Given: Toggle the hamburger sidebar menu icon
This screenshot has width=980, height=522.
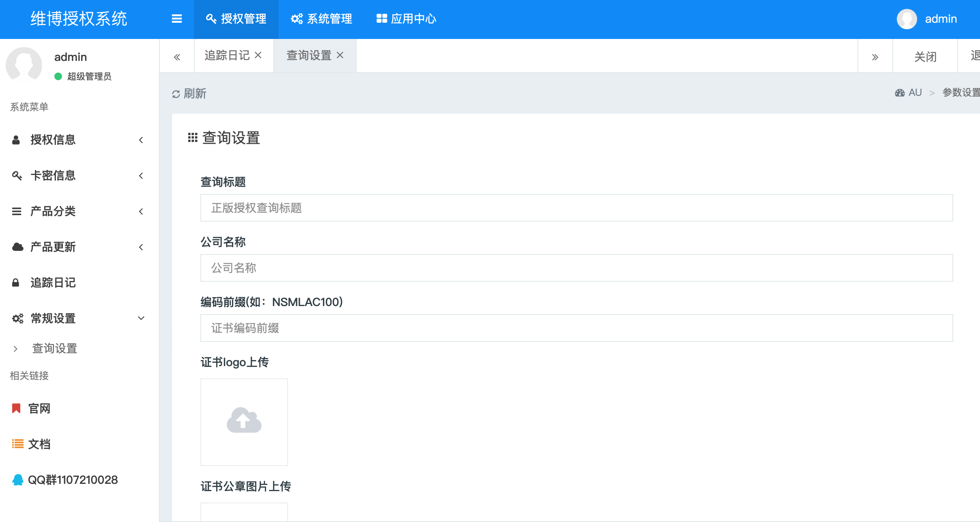Looking at the screenshot, I should click(x=176, y=19).
